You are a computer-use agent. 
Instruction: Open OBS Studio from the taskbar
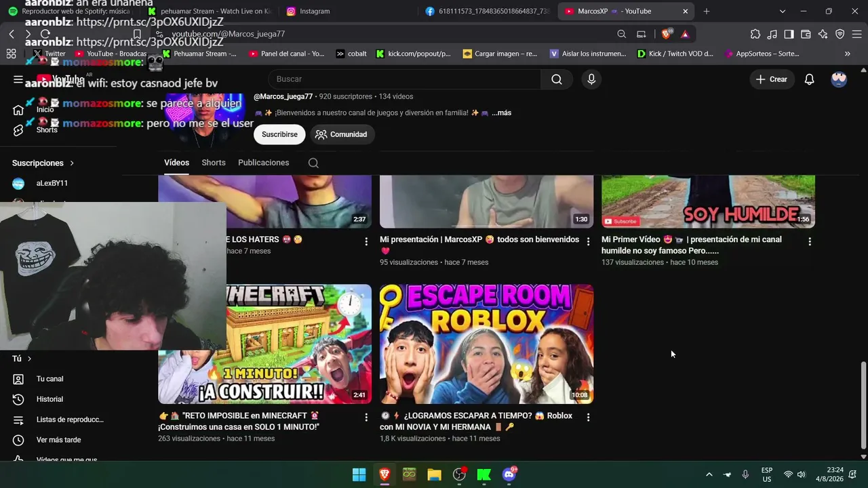(x=459, y=474)
